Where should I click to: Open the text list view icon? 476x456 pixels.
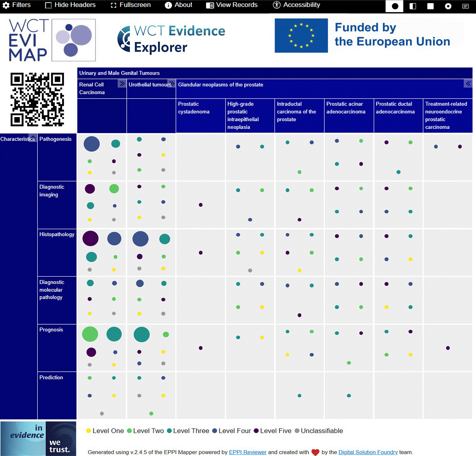[x=465, y=6]
